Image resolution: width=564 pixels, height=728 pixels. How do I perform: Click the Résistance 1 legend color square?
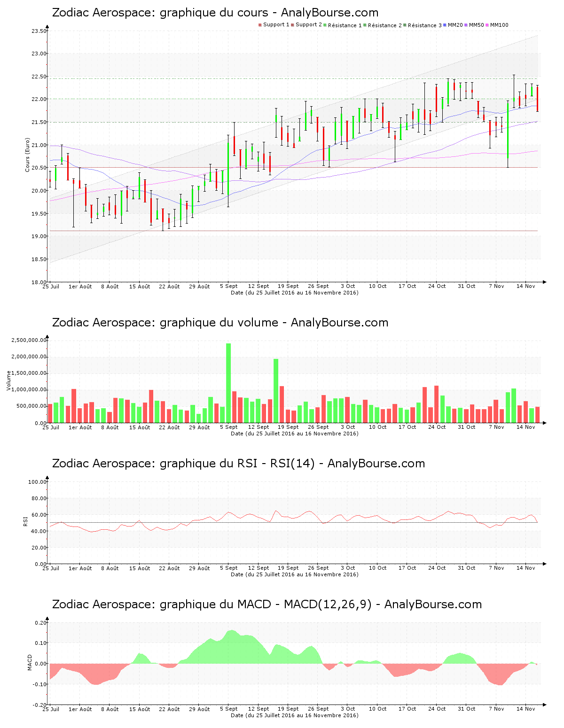tap(325, 25)
